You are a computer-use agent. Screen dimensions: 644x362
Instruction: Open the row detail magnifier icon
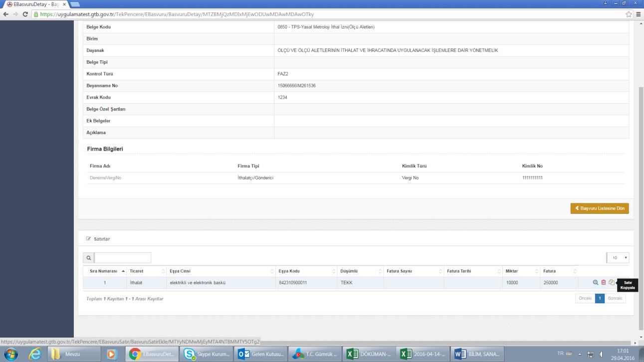595,282
